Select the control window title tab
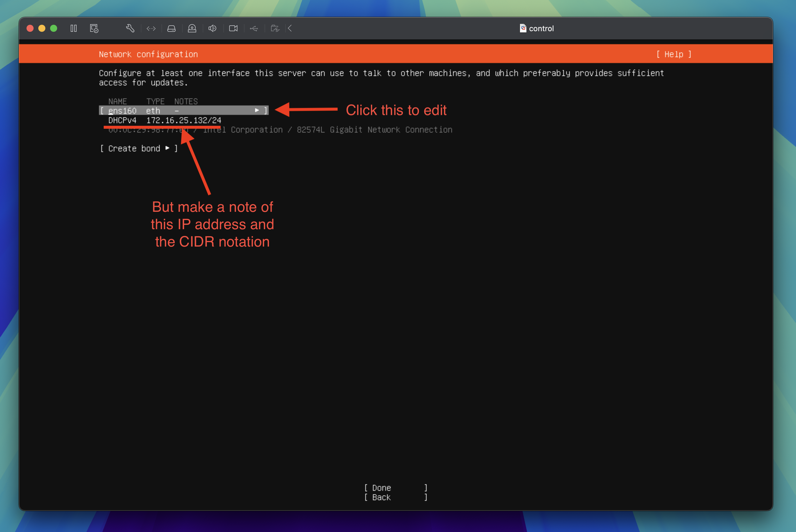 point(541,28)
